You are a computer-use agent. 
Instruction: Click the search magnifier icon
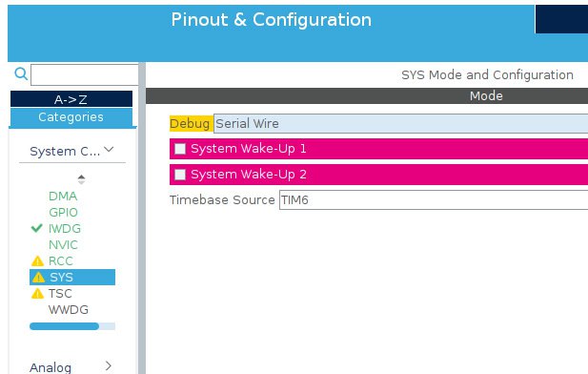click(x=21, y=73)
